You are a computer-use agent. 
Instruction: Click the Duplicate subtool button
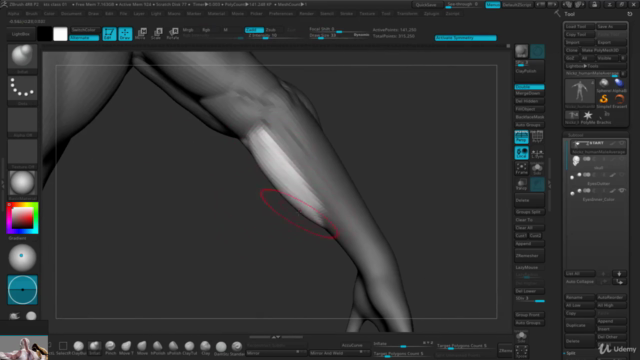pyautogui.click(x=580, y=325)
